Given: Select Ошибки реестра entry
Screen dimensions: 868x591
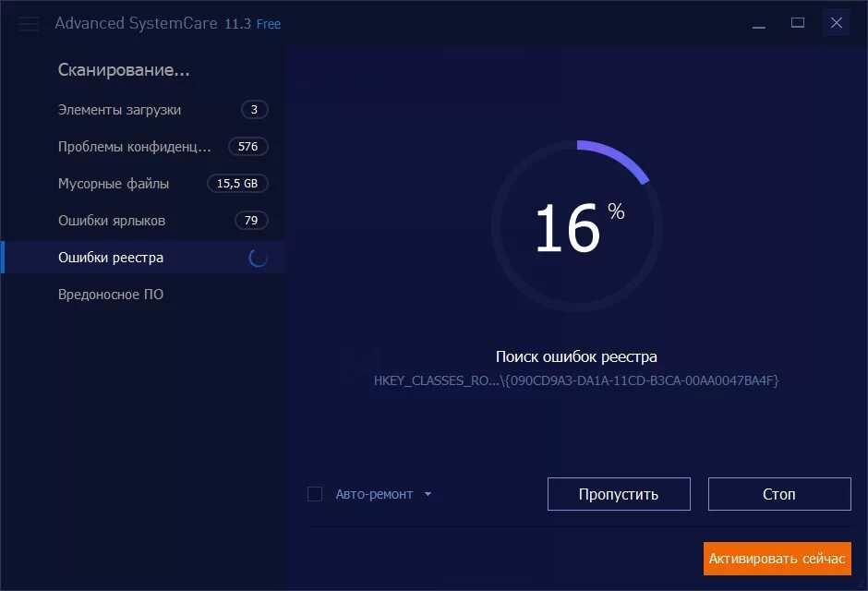Looking at the screenshot, I should (x=143, y=258).
